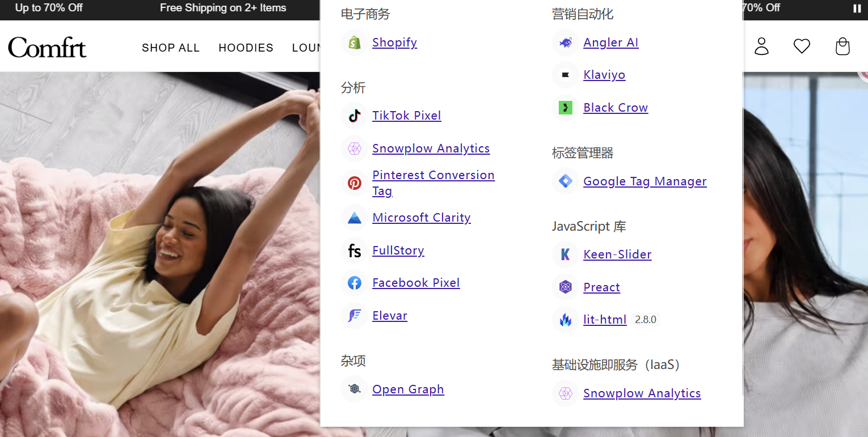The image size is (868, 437).
Task: Click the Black Crow green icon
Action: click(566, 108)
